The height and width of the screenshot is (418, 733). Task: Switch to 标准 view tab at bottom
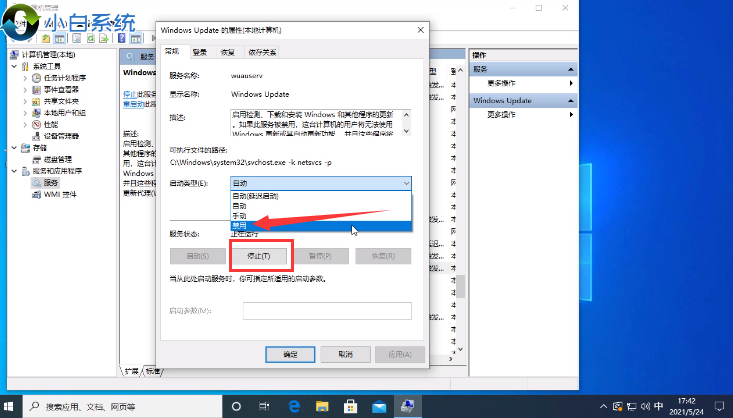[x=152, y=371]
